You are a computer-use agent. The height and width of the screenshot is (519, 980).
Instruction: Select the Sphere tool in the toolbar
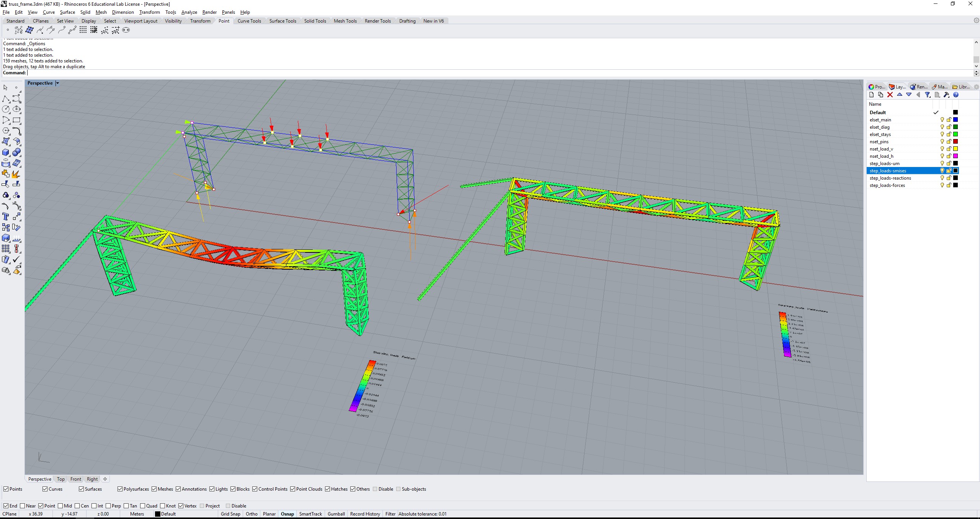click(x=17, y=152)
